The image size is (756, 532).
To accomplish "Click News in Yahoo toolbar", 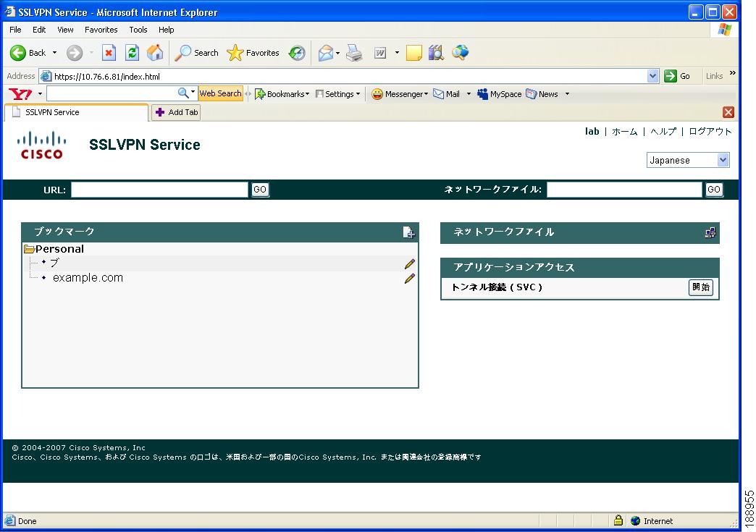I will [542, 94].
